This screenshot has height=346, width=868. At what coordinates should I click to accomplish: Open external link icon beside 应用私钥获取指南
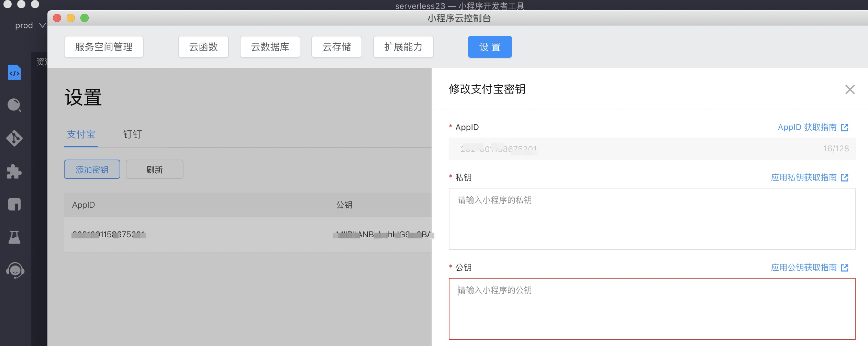point(845,178)
